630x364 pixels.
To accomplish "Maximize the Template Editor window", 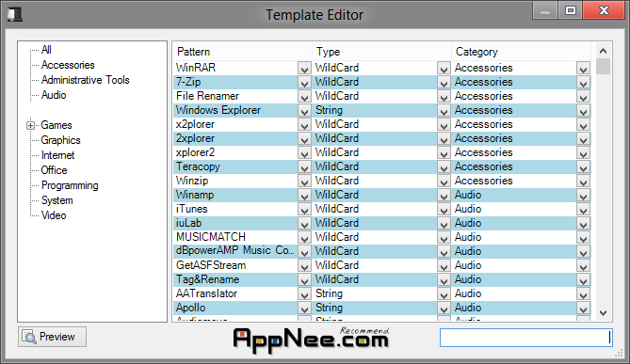I will (570, 10).
